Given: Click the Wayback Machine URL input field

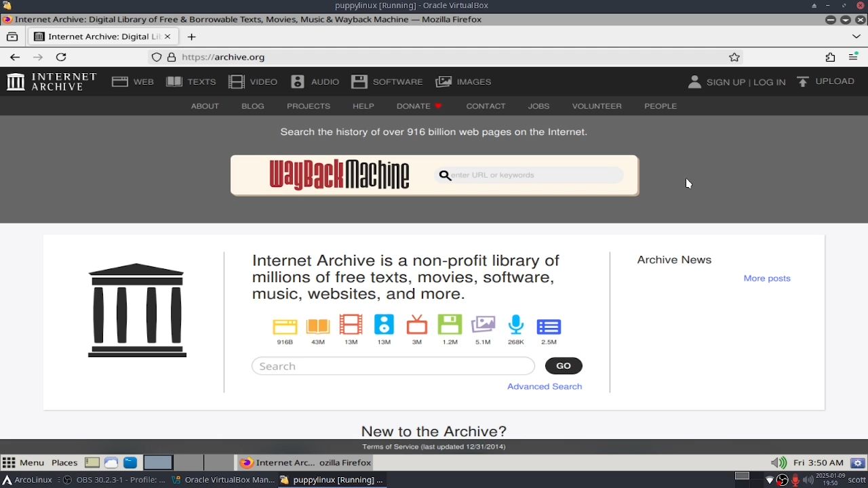Looking at the screenshot, I should 534,176.
